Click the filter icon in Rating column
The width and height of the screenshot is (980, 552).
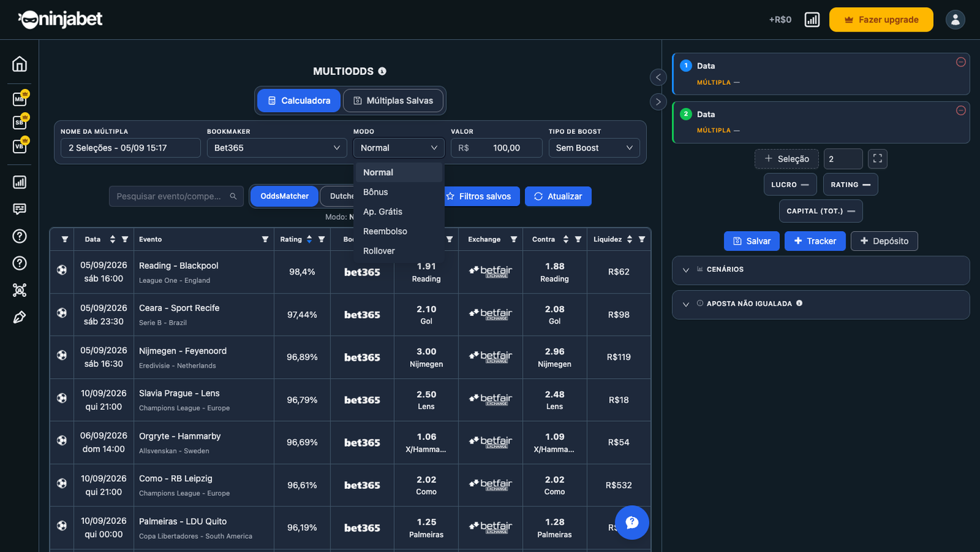click(321, 240)
